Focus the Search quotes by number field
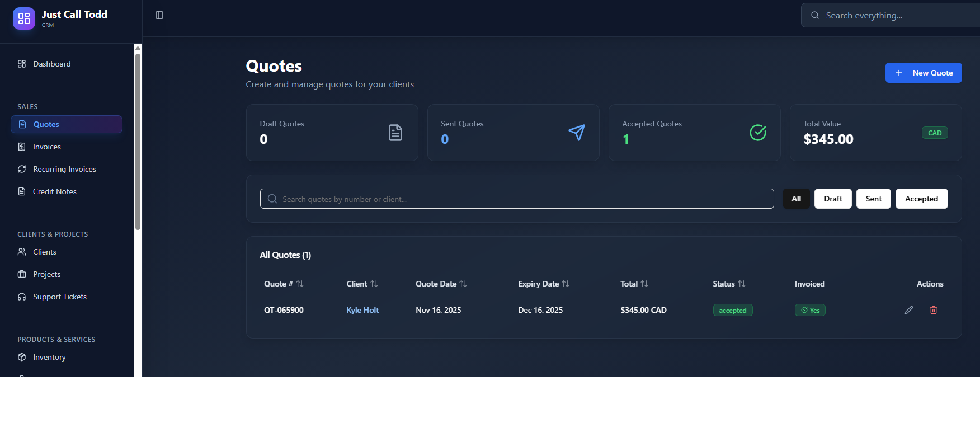 (516, 199)
